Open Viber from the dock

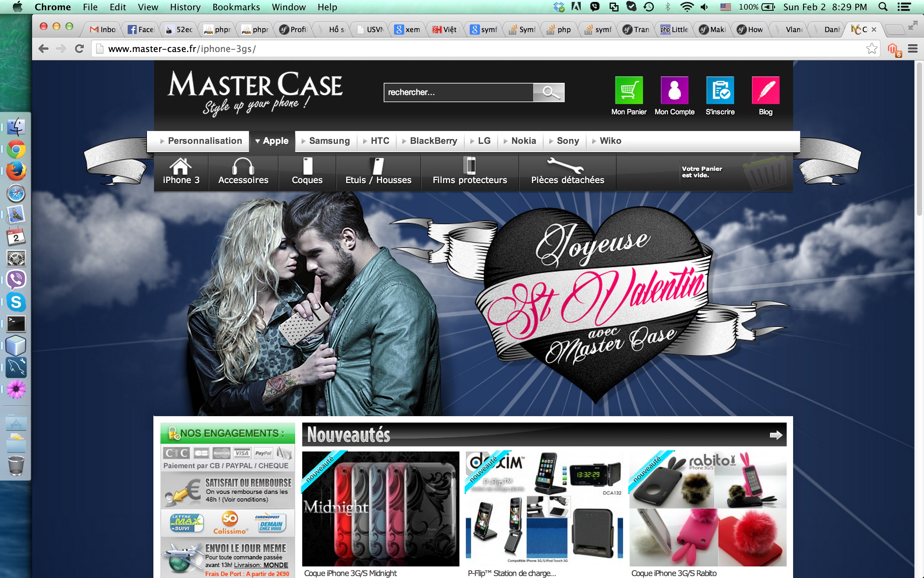pyautogui.click(x=16, y=280)
